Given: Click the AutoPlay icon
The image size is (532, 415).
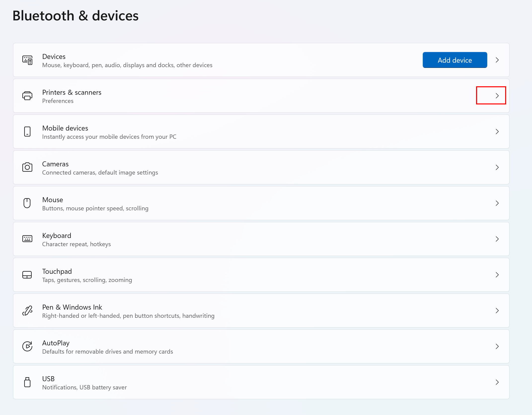Looking at the screenshot, I should (27, 346).
